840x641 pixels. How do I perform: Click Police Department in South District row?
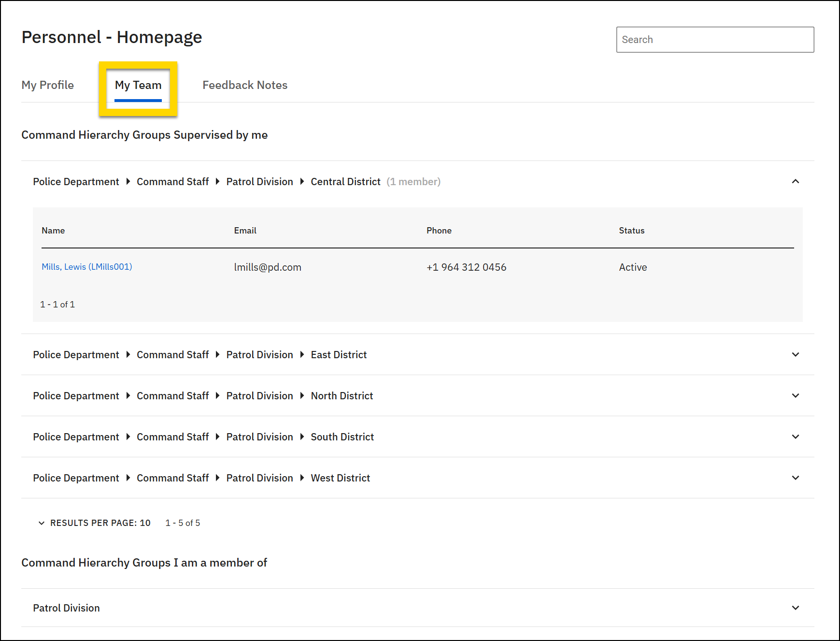pyautogui.click(x=76, y=437)
